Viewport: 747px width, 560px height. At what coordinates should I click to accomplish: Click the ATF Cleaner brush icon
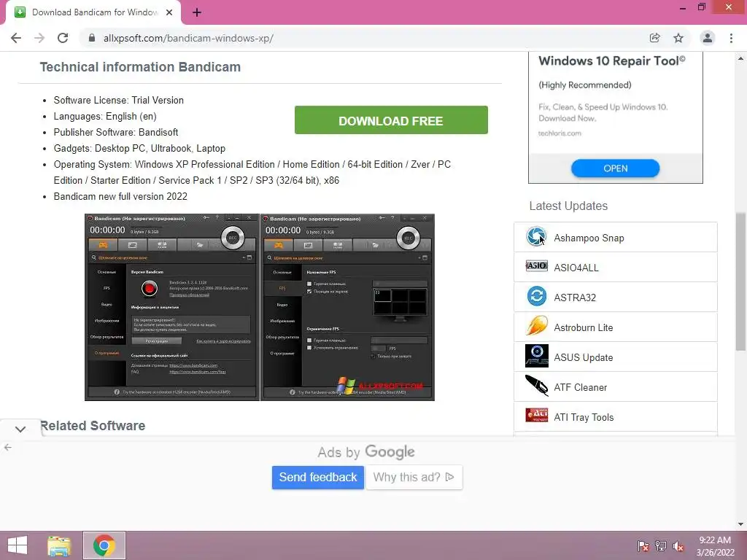tap(536, 386)
